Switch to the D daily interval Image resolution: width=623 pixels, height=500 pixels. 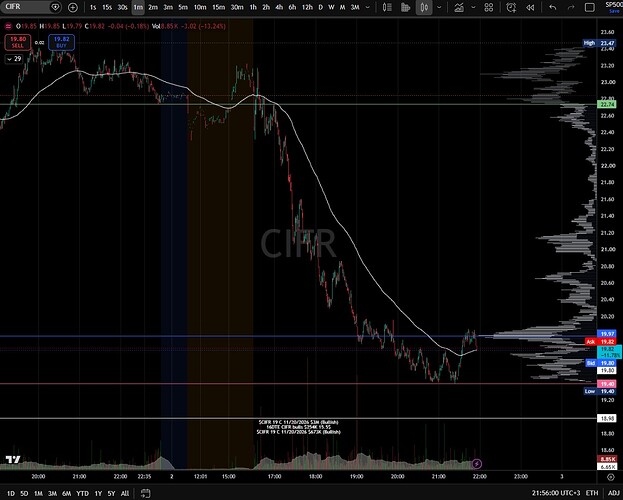[x=321, y=7]
